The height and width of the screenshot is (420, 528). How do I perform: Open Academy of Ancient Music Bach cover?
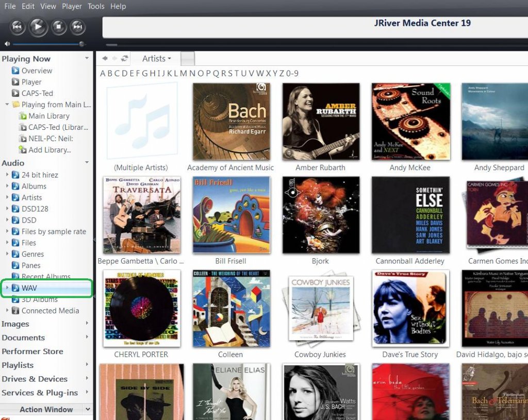click(x=232, y=122)
